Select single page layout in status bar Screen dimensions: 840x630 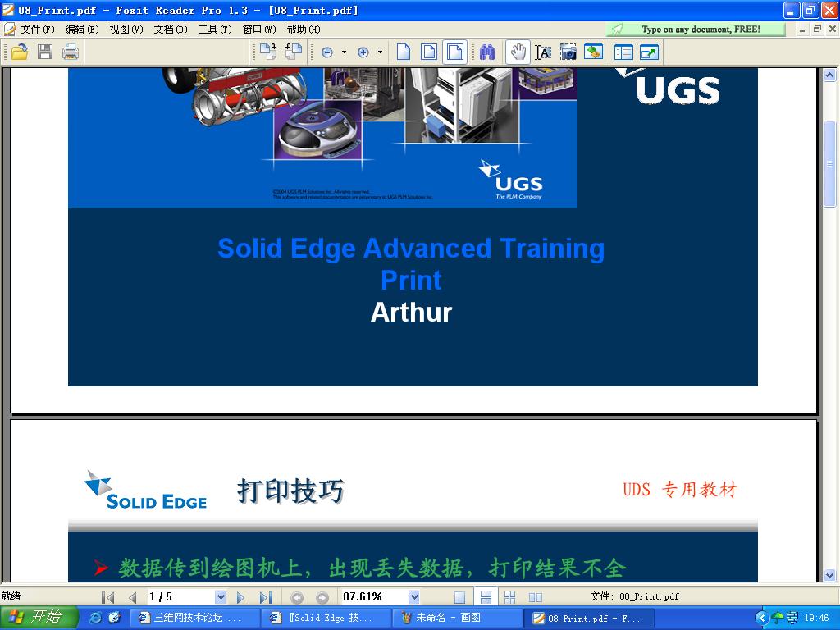click(459, 597)
